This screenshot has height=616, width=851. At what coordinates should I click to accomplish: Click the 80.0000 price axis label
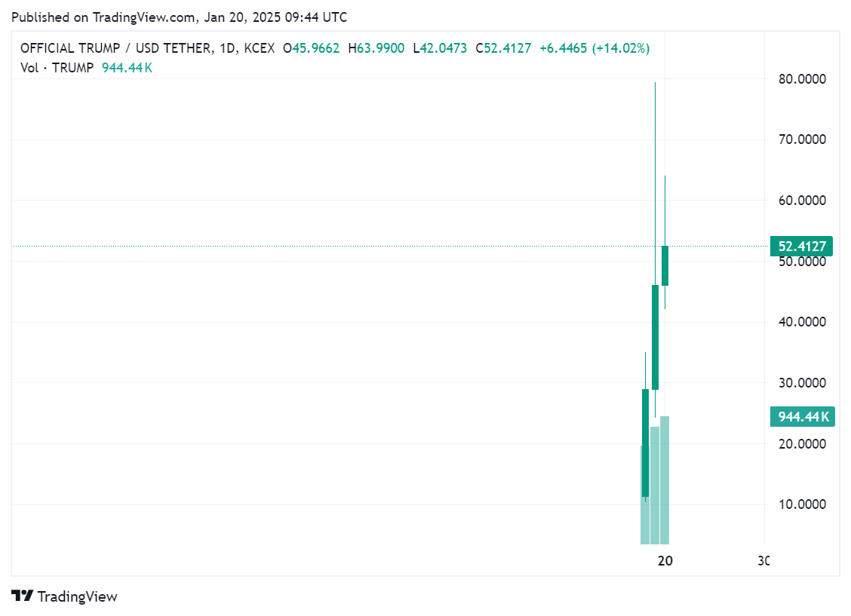(800, 79)
